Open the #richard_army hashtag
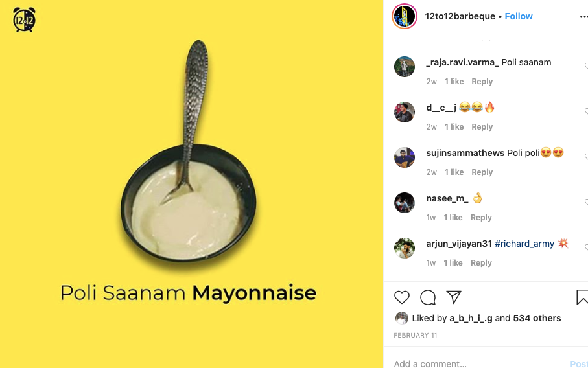 pyautogui.click(x=524, y=244)
